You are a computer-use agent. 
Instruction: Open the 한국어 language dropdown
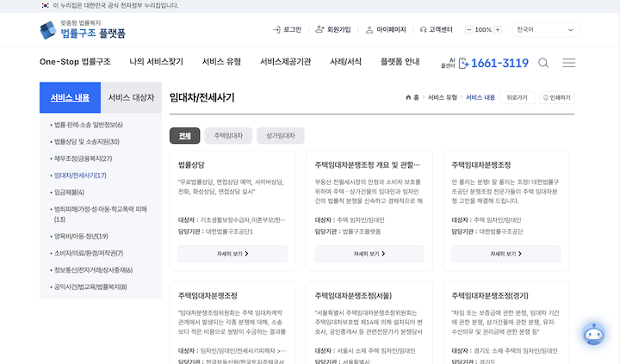[x=545, y=29]
